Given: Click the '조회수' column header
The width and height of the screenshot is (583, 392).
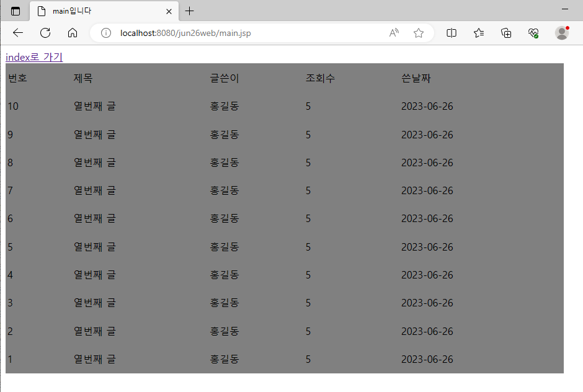Looking at the screenshot, I should coord(321,78).
